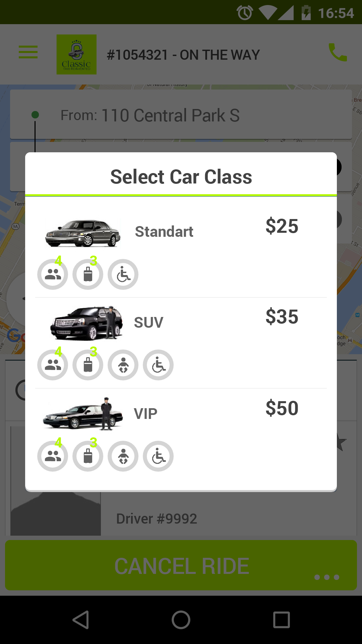Image resolution: width=362 pixels, height=644 pixels.
Task: Tap Standart passengers capacity icon
Action: coord(53,274)
